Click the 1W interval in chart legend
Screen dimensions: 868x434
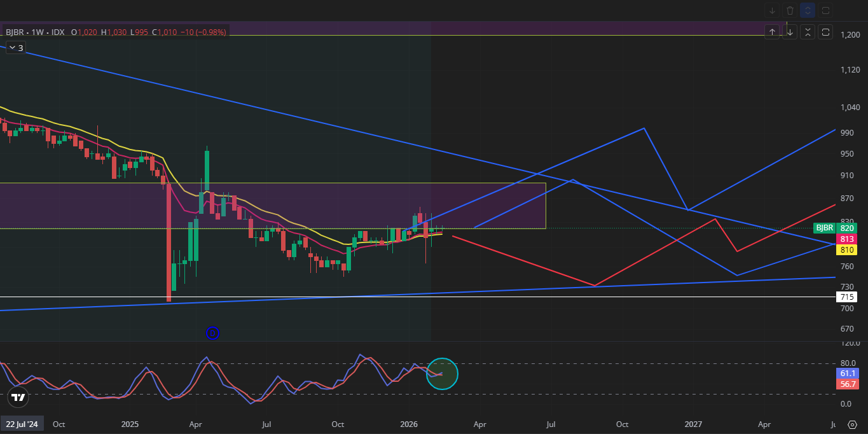39,32
